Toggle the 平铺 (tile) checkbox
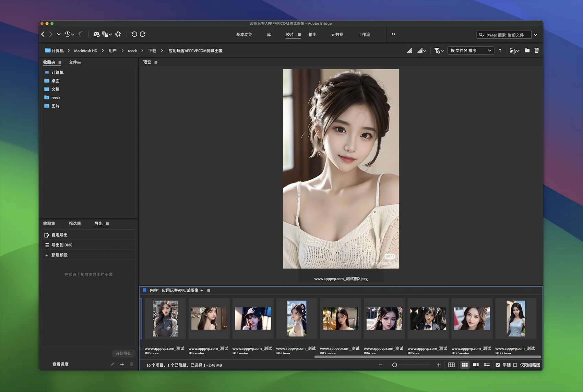The width and height of the screenshot is (583, 392). [498, 365]
